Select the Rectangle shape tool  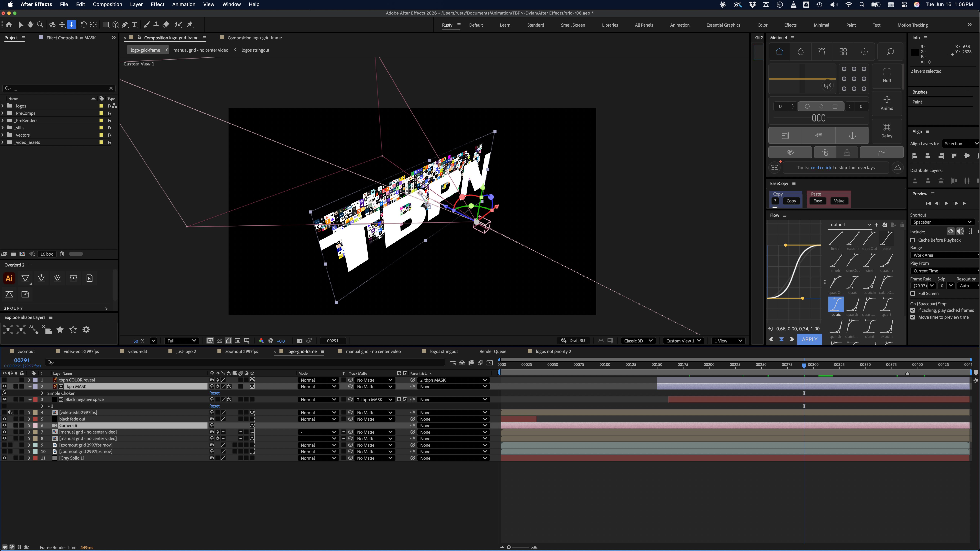tap(106, 25)
